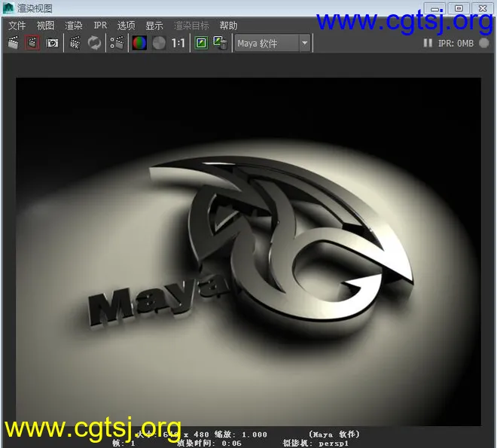Screen dimensions: 497x448
Task: Open the render globals options icon
Action: (x=116, y=43)
